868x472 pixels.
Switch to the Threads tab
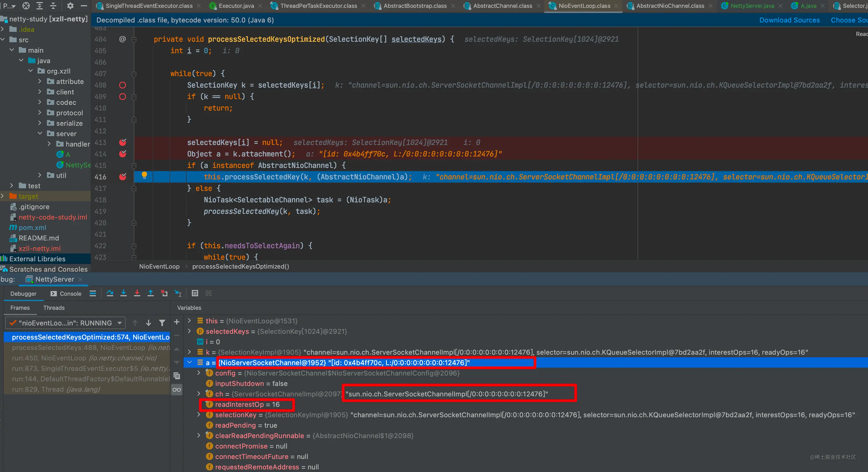[x=54, y=308]
